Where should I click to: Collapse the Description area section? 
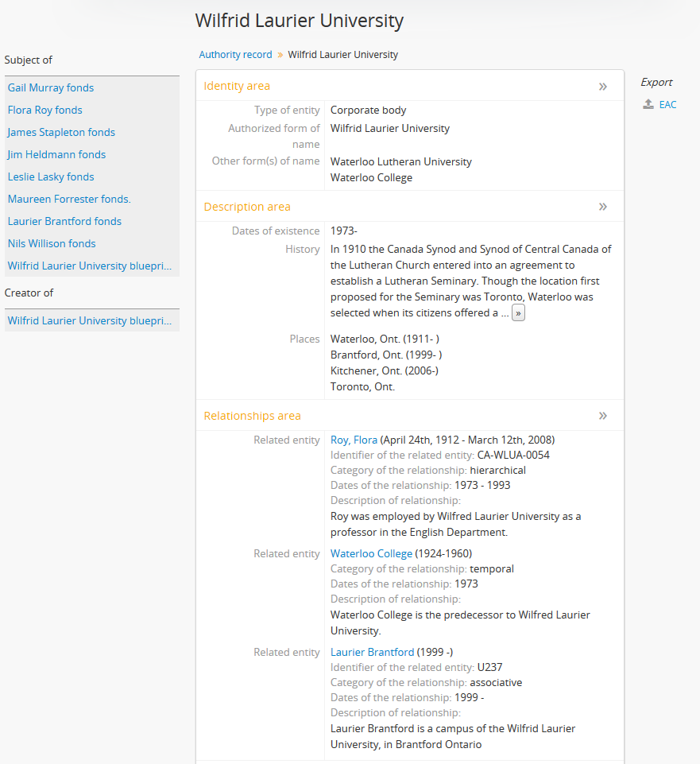pyautogui.click(x=602, y=207)
